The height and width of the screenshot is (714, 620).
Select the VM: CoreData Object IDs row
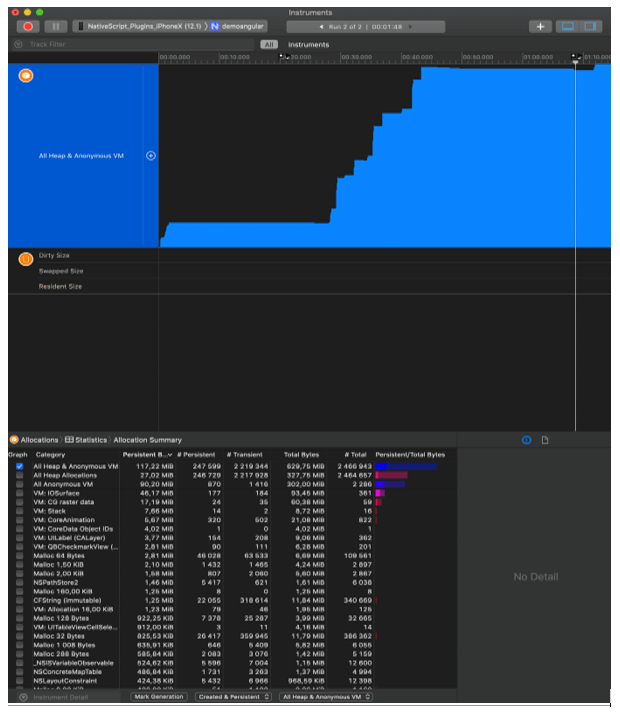pos(232,529)
